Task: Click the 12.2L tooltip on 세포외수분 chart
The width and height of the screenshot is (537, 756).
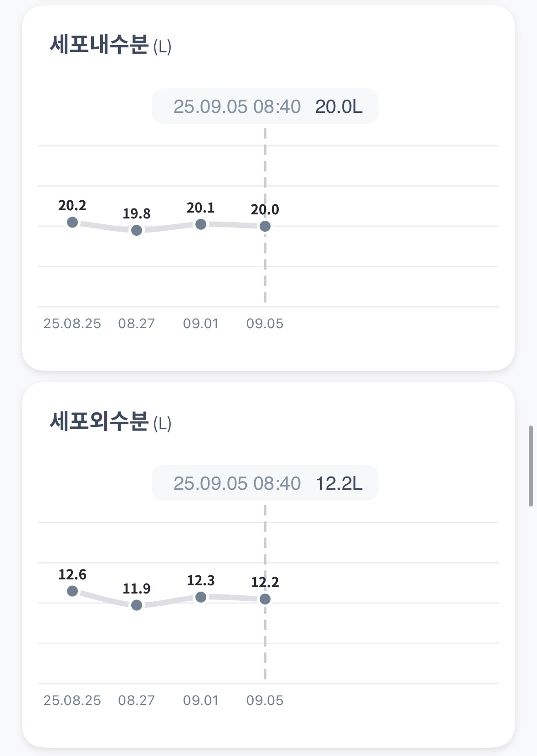Action: pos(265,483)
